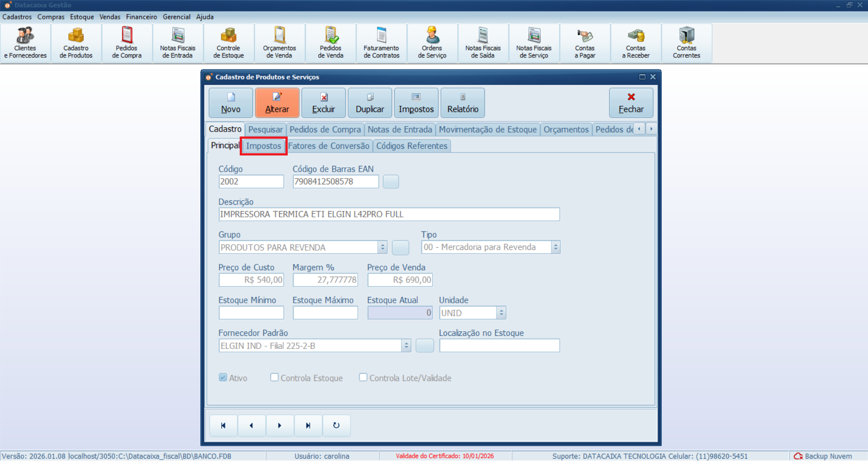Image resolution: width=868 pixels, height=461 pixels.
Task: Expand the Grupo dropdown
Action: click(x=383, y=247)
